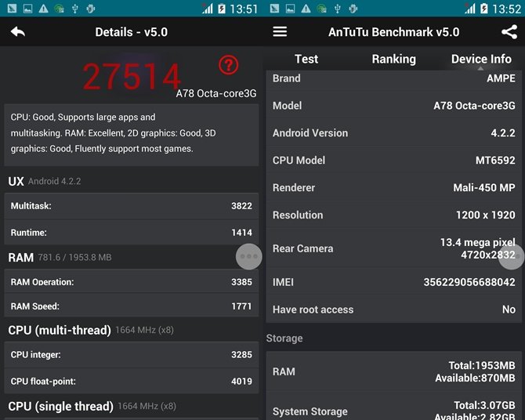525x420 pixels.
Task: Select the Model row in Device Info
Action: click(393, 106)
